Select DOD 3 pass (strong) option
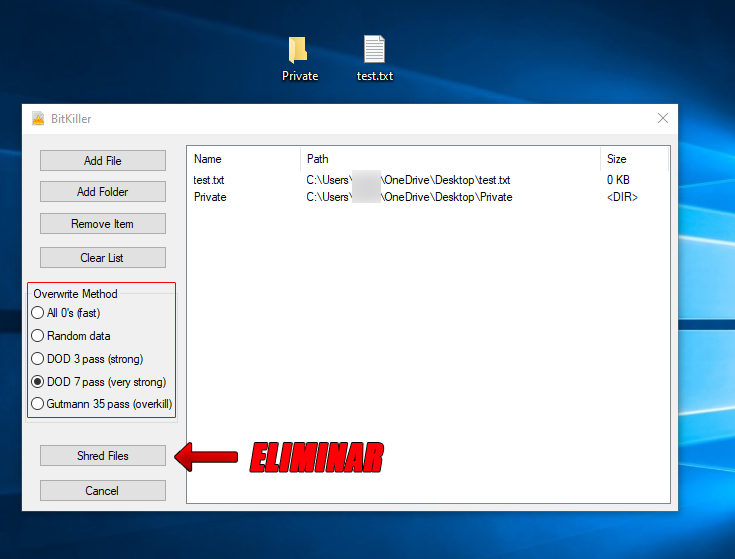 tap(87, 358)
